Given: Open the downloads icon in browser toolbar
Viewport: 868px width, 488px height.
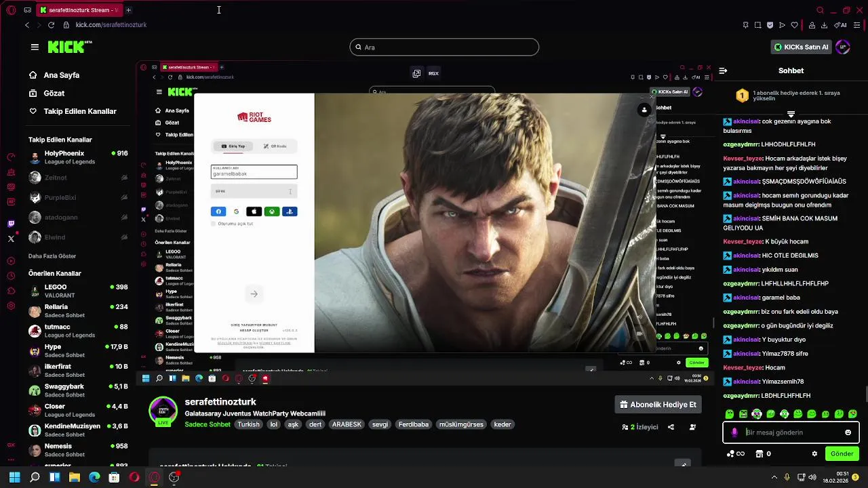Looking at the screenshot, I should pyautogui.click(x=824, y=25).
